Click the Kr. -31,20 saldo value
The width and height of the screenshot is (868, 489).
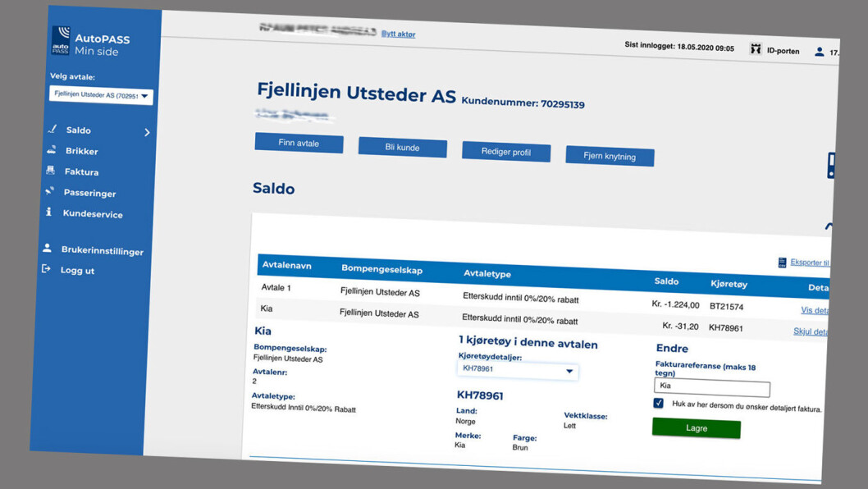point(680,327)
